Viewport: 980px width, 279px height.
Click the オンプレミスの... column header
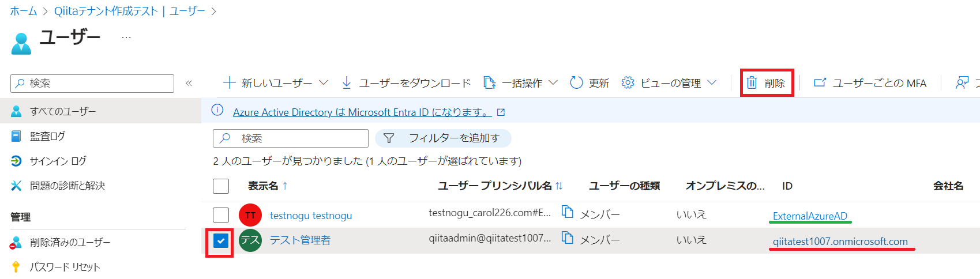tap(725, 186)
